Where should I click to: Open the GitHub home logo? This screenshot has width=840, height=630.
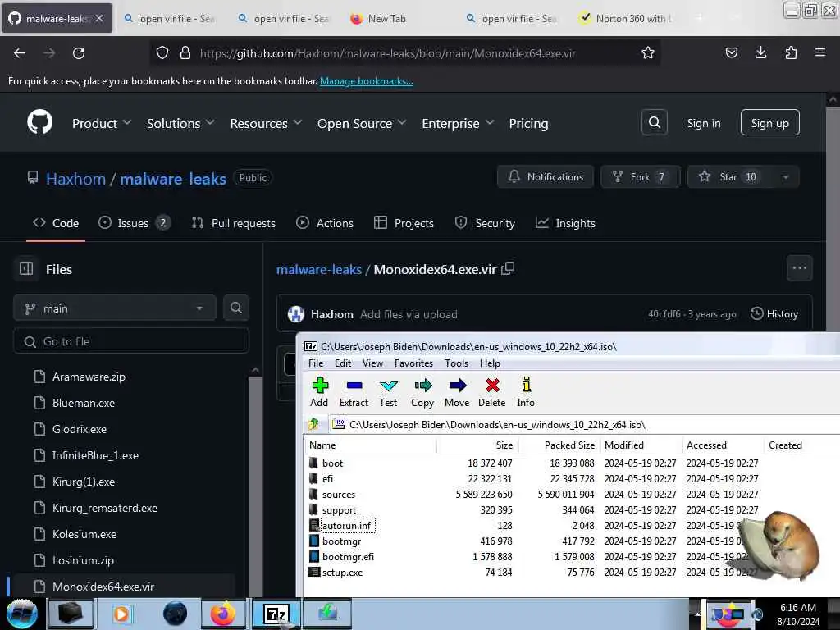click(x=39, y=123)
